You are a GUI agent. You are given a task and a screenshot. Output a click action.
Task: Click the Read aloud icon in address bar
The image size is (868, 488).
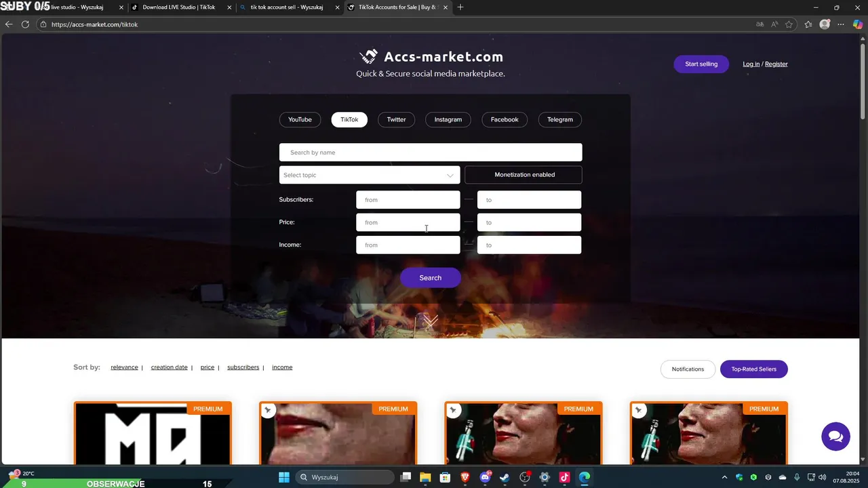tap(774, 24)
